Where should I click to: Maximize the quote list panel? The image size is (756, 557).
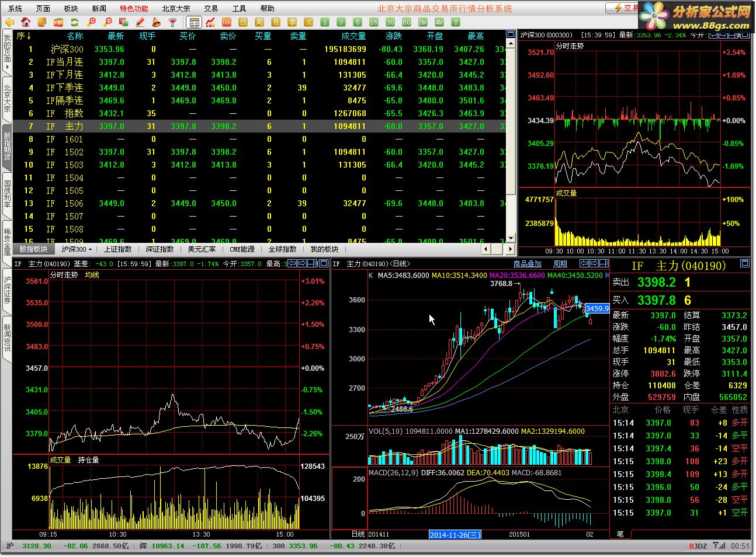(511, 34)
